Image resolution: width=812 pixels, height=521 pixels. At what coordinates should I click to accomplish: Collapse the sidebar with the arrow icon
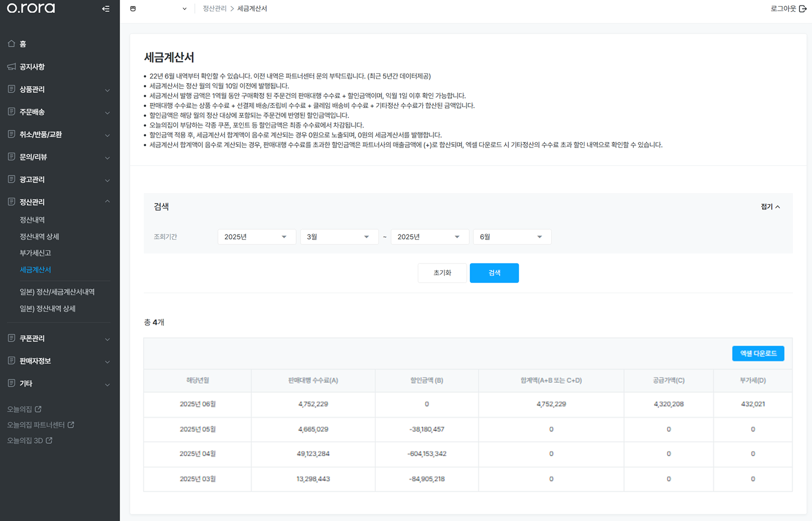pos(106,8)
